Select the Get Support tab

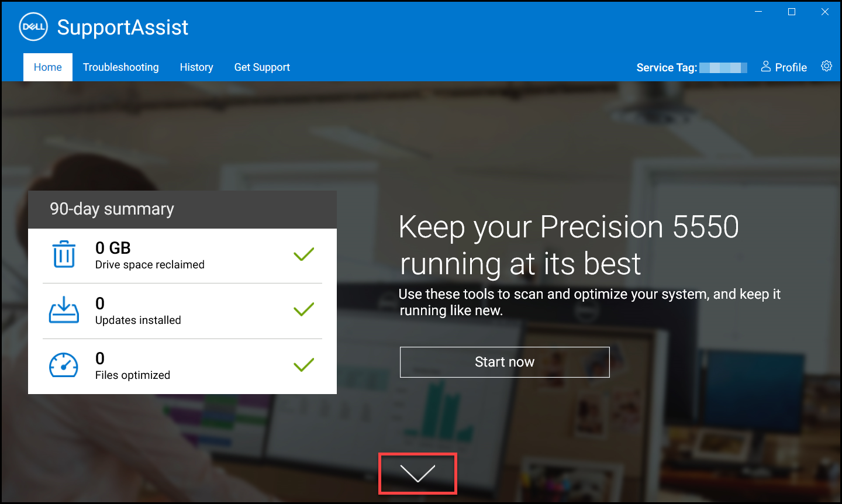pyautogui.click(x=261, y=67)
